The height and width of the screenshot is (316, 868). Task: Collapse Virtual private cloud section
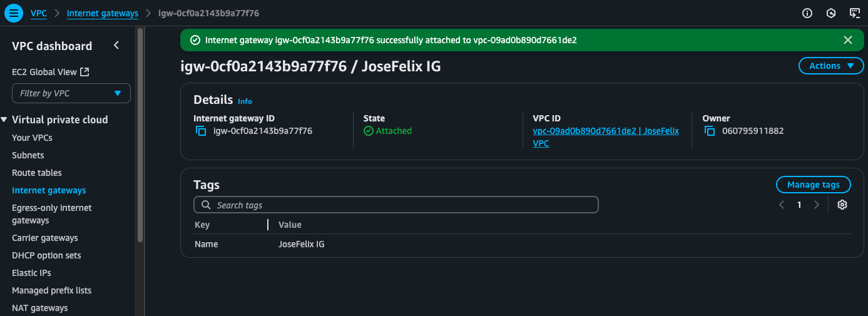[5, 120]
